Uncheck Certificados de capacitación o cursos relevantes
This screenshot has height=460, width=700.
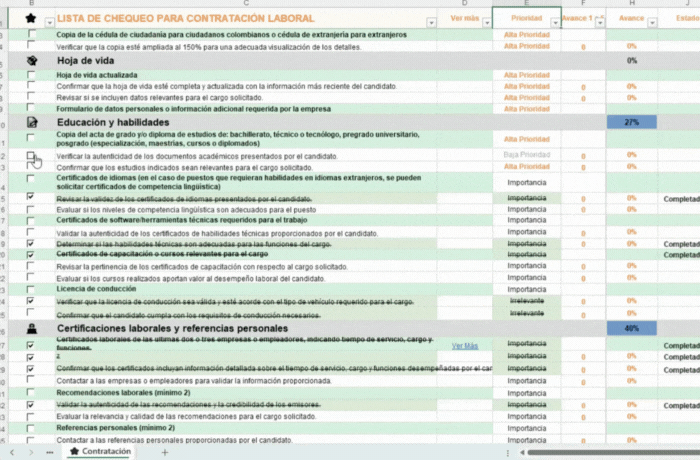click(30, 255)
